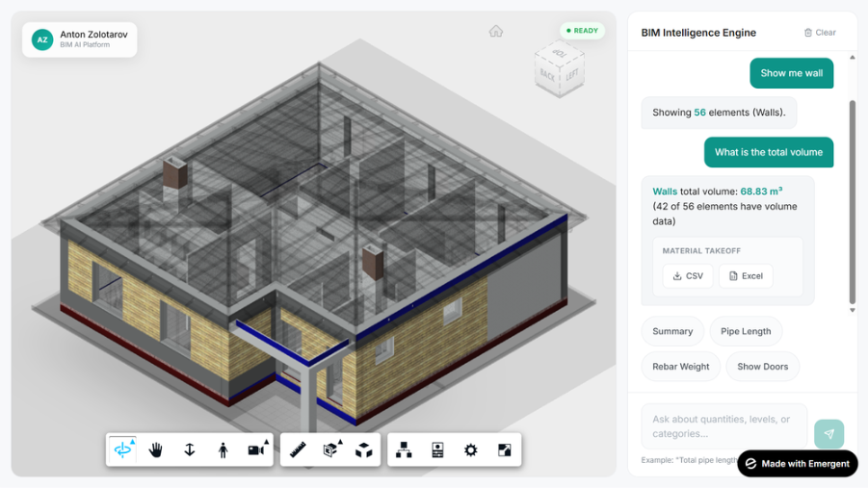Open the Properties panel icon
The image size is (868, 488).
[437, 449]
